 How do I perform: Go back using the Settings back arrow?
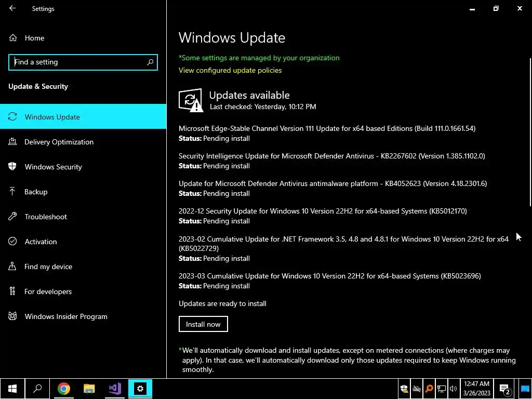(x=12, y=8)
